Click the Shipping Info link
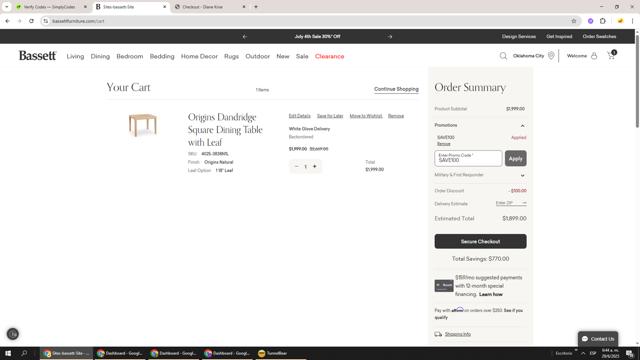Viewport: 640px width, 360px height. 458,334
